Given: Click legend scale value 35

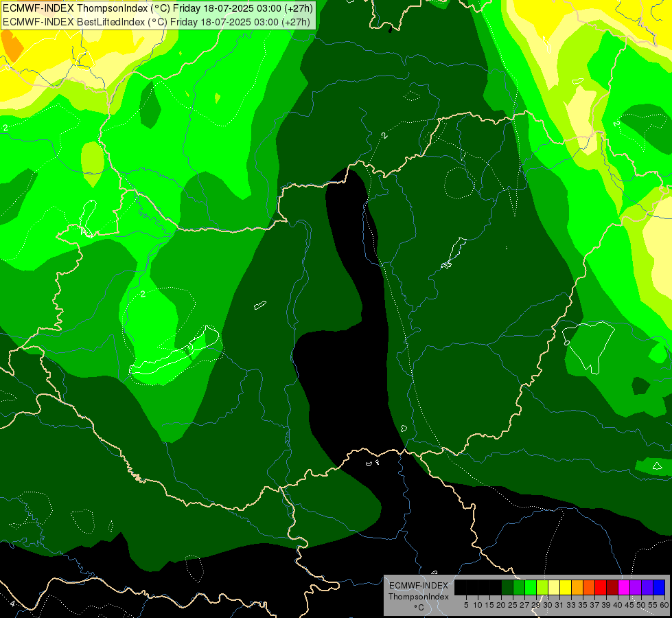Looking at the screenshot, I should point(583,605).
